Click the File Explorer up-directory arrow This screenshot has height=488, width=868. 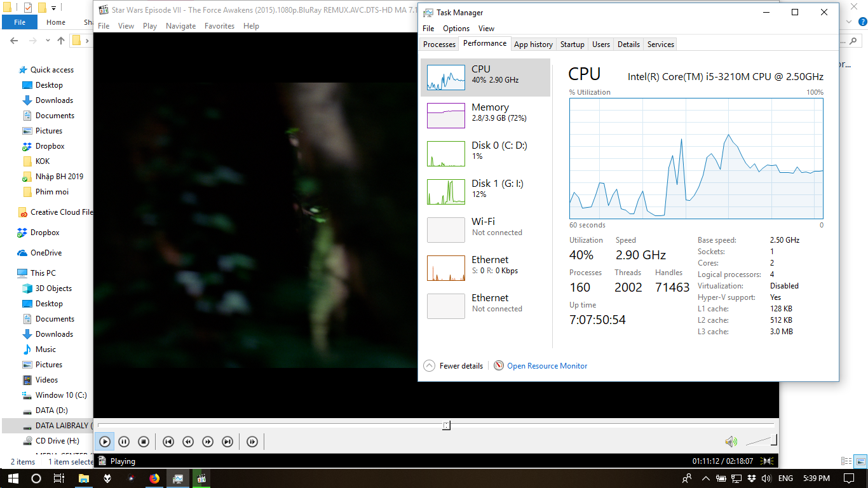coord(61,40)
